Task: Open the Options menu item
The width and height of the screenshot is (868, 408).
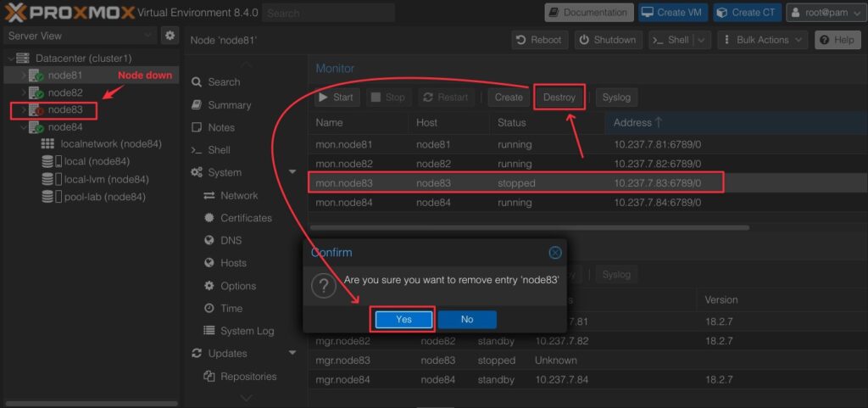Action: tap(238, 286)
